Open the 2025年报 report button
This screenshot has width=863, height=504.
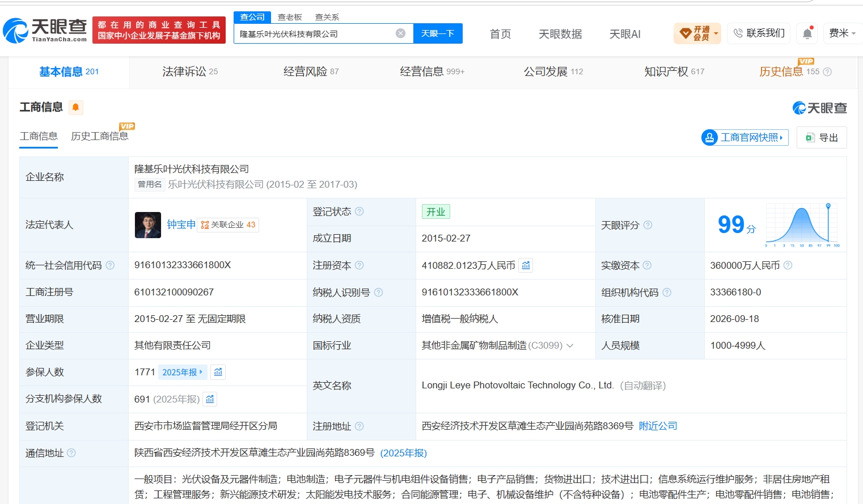(x=183, y=372)
